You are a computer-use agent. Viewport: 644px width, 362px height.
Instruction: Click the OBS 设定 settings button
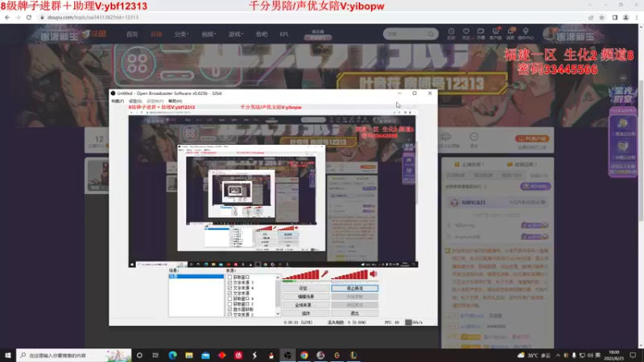(x=306, y=288)
